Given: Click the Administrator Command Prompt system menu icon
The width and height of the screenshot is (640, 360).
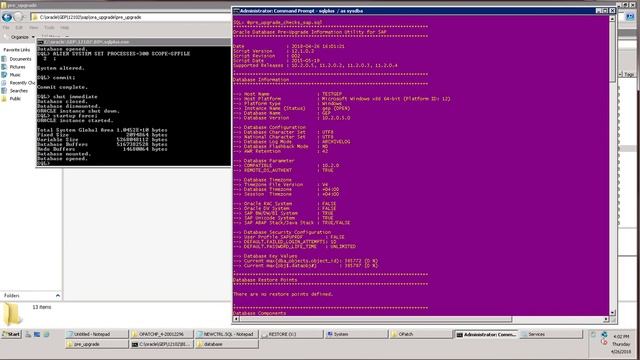Looking at the screenshot, I should pyautogui.click(x=236, y=11).
